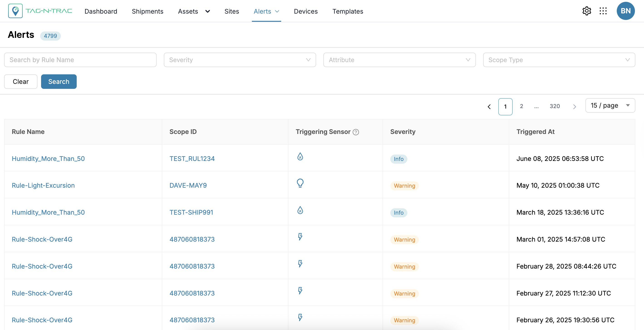Open the Rule-Light-Excursion rule link
Image resolution: width=644 pixels, height=330 pixels.
click(43, 185)
